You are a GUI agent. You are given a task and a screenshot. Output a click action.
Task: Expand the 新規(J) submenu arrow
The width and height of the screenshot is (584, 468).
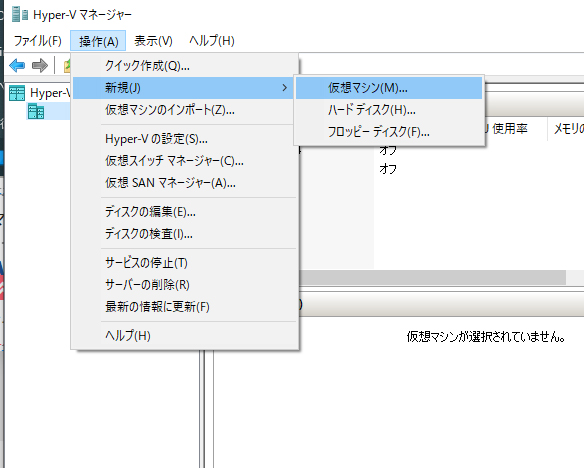[285, 88]
